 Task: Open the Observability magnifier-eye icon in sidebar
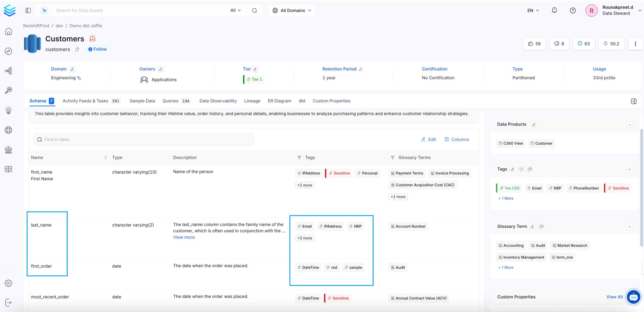8,90
